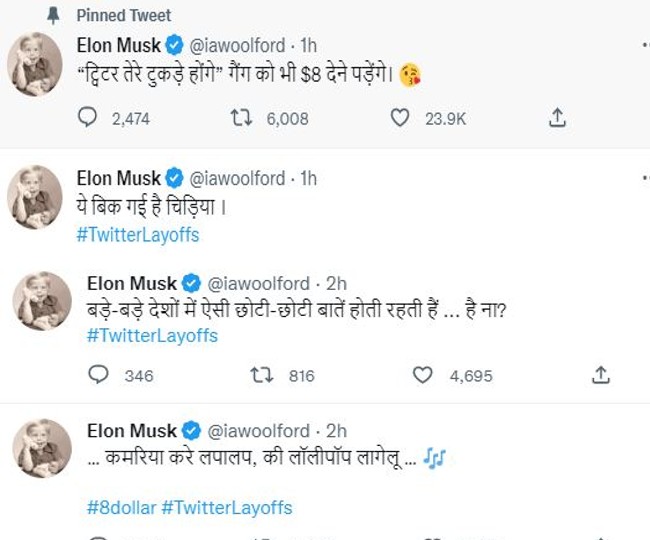
Task: Click the avatar on the pinned tweet
Action: click(35, 68)
